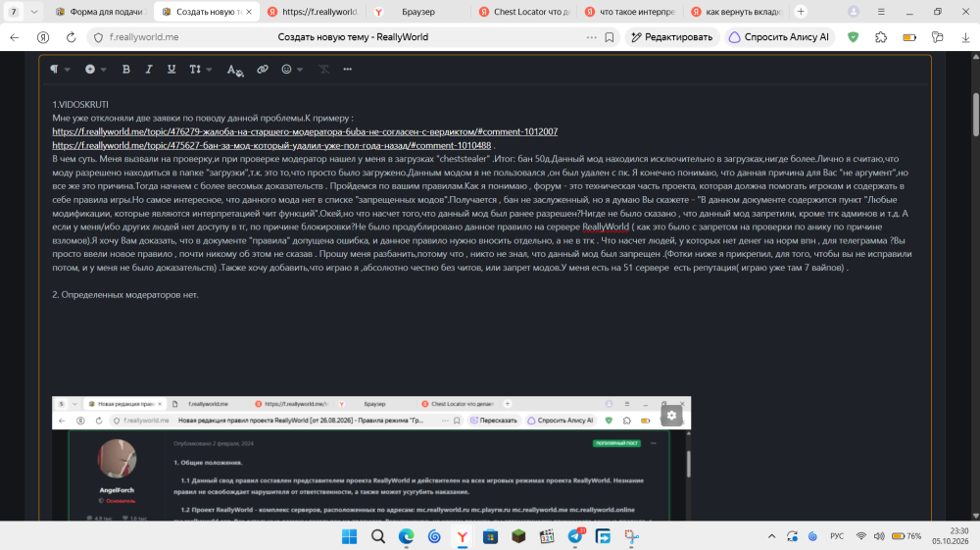980x550 pixels.
Task: Open browser downloads icon
Action: coord(965,37)
